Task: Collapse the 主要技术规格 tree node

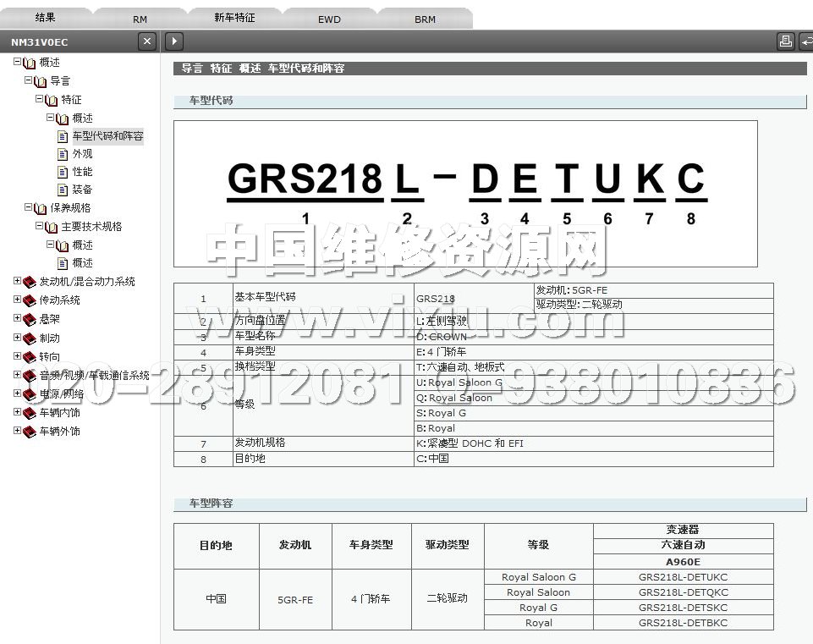Action: pyautogui.click(x=39, y=226)
